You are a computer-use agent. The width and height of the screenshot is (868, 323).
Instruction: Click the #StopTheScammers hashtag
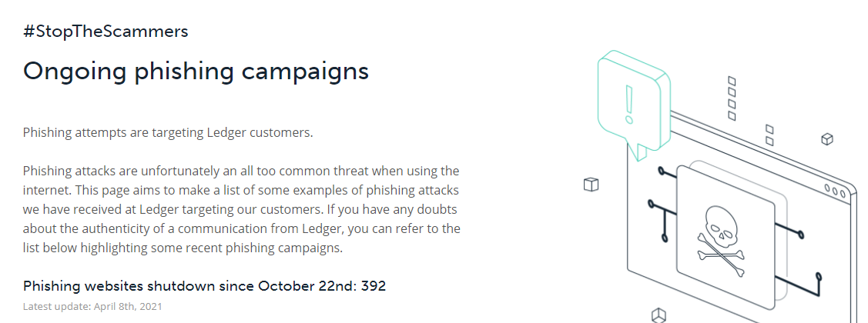point(106,32)
